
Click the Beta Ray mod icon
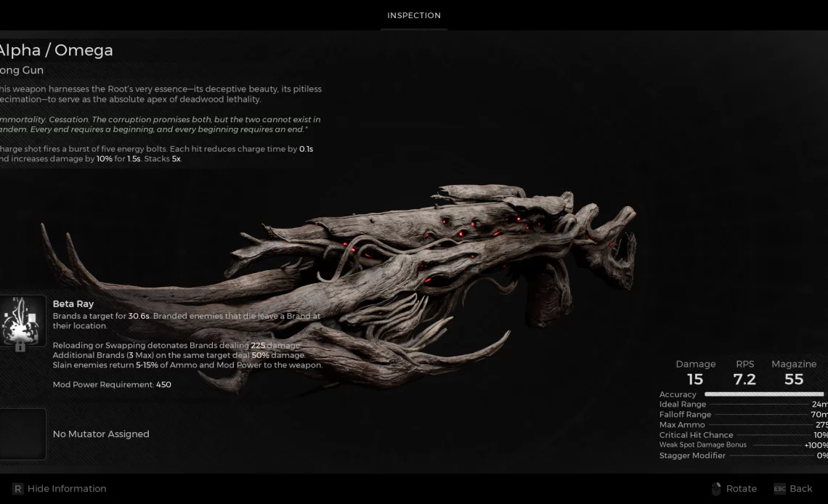pyautogui.click(x=23, y=320)
